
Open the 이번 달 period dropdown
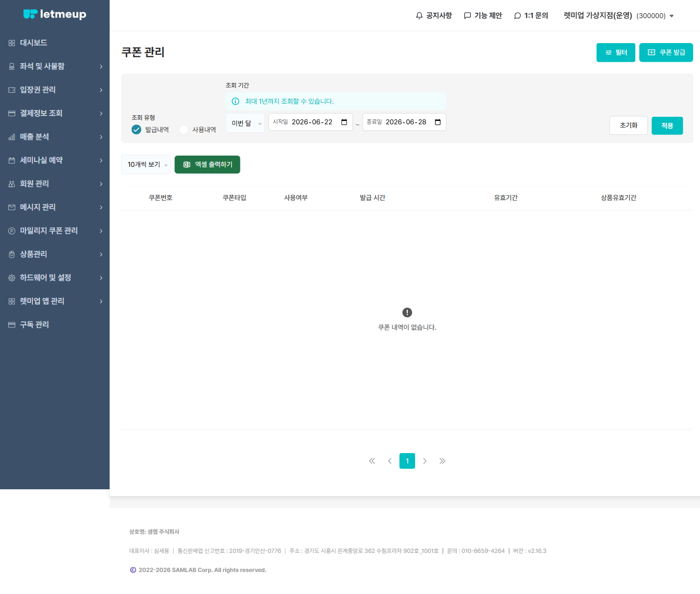(x=245, y=123)
